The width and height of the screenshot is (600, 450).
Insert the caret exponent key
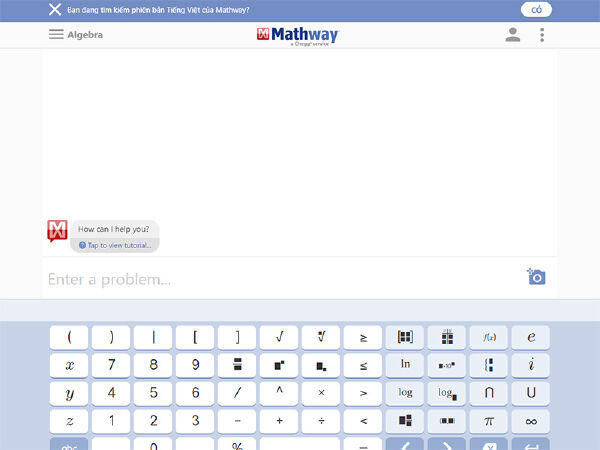279,393
